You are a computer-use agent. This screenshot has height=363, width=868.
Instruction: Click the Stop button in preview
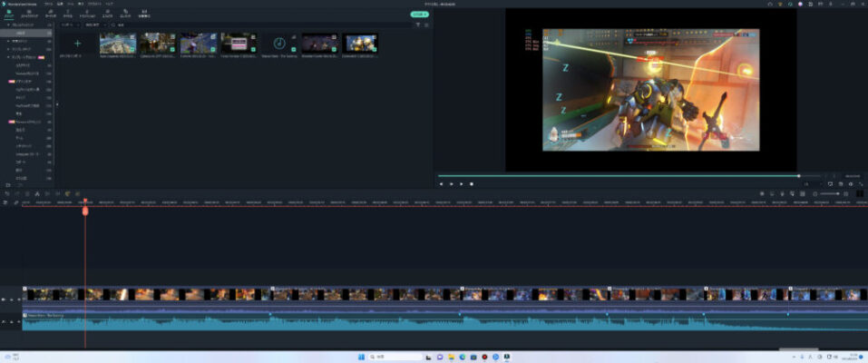click(472, 183)
